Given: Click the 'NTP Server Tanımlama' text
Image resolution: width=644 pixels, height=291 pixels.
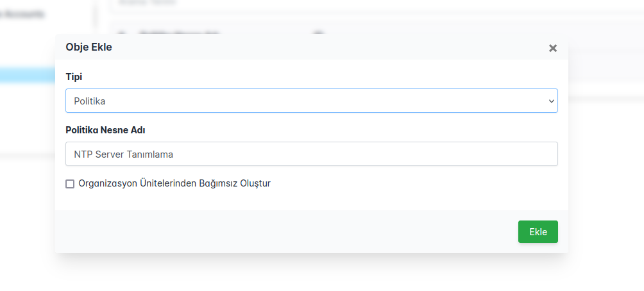Looking at the screenshot, I should coord(124,154).
